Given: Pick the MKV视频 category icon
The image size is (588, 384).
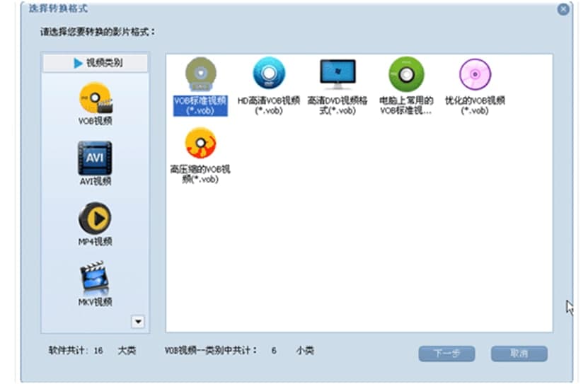Looking at the screenshot, I should 95,278.
